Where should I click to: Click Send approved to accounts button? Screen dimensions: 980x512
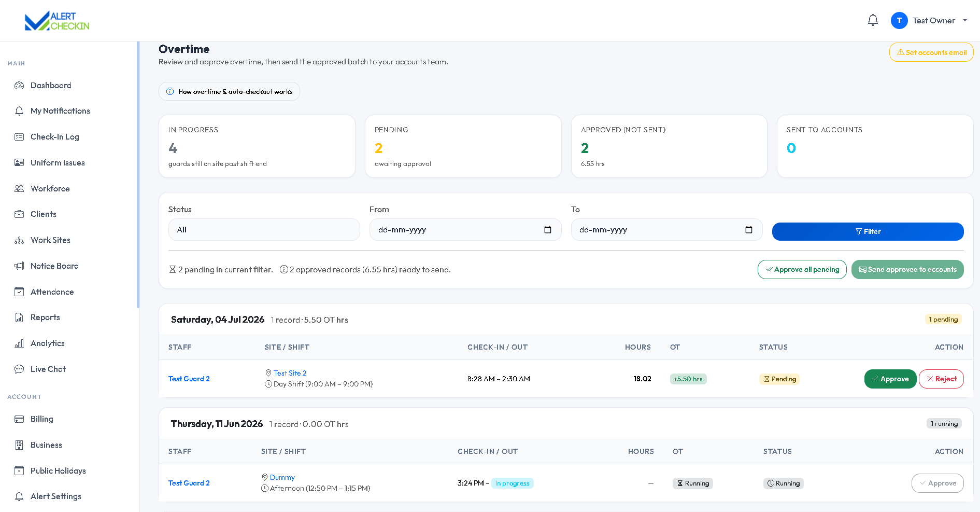907,270
